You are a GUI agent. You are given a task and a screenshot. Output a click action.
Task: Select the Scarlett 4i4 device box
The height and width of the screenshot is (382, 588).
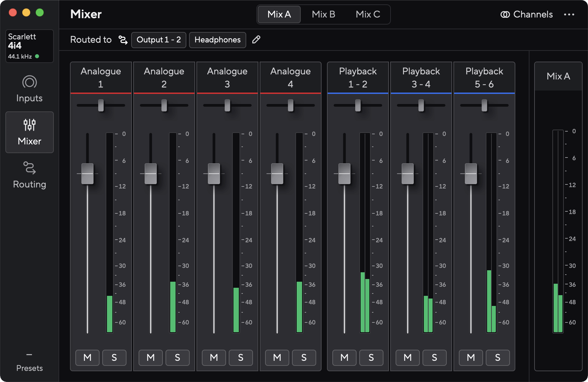click(x=30, y=46)
